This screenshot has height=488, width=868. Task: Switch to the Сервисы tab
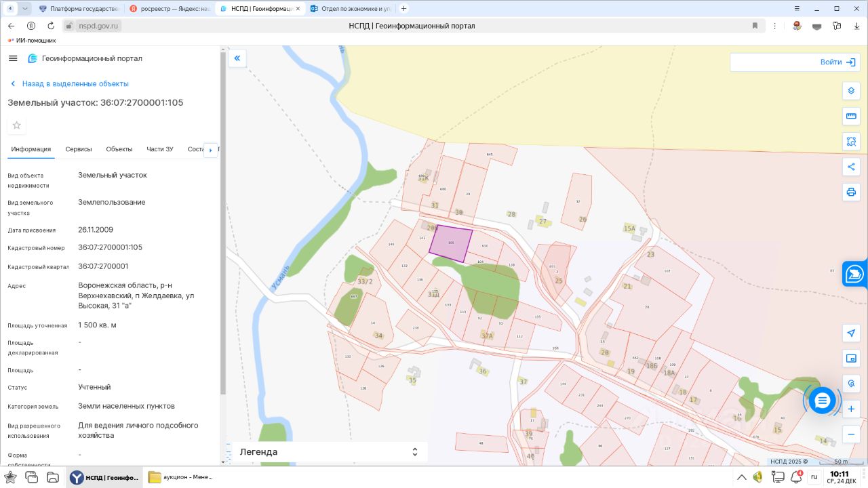pyautogui.click(x=79, y=149)
